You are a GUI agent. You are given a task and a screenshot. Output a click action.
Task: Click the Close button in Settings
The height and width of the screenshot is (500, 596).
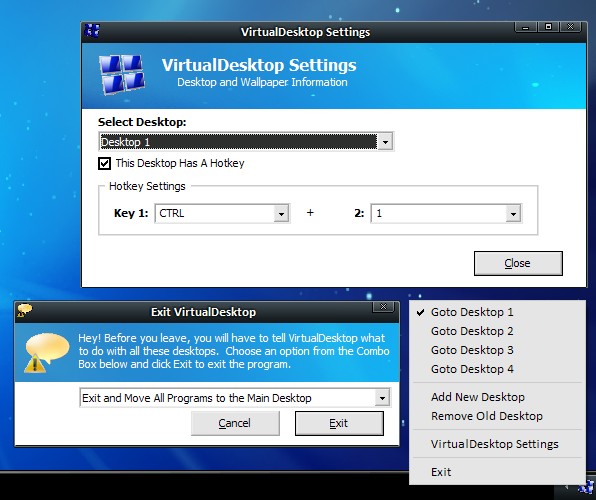(x=518, y=263)
